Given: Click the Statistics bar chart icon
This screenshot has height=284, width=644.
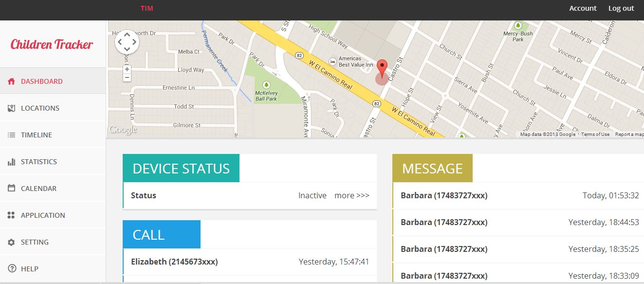Looking at the screenshot, I should (11, 162).
